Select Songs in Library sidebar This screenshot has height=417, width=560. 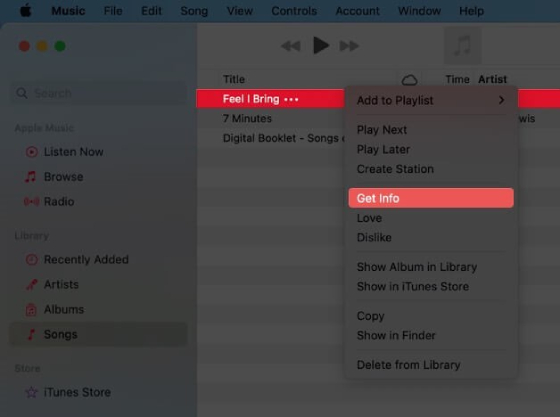point(98,335)
